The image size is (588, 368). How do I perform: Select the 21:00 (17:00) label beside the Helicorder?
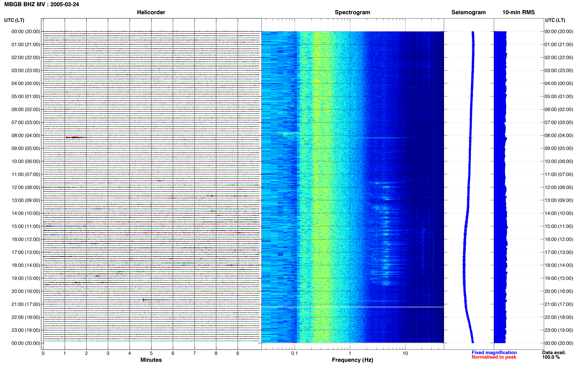26,304
